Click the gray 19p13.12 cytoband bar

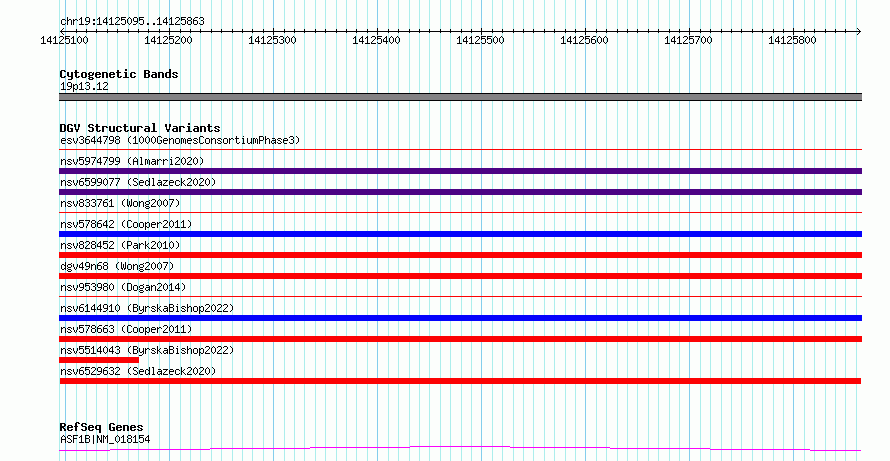coord(460,97)
